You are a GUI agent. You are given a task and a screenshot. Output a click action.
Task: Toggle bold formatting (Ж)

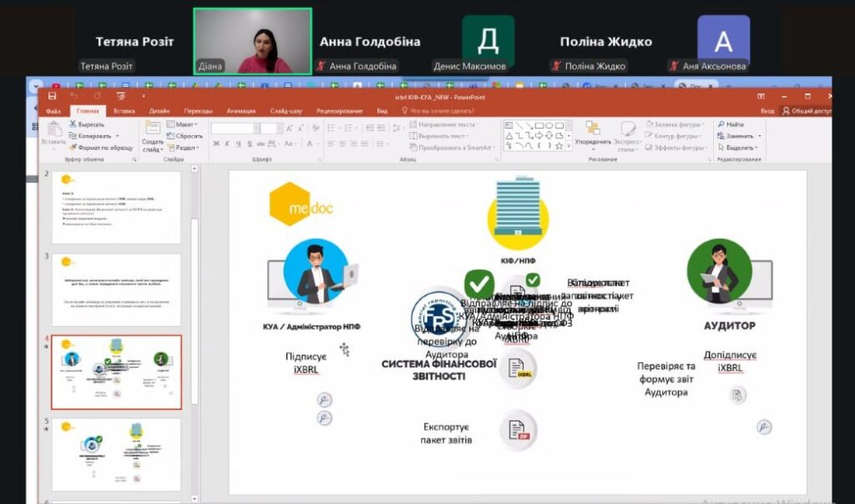click(215, 144)
